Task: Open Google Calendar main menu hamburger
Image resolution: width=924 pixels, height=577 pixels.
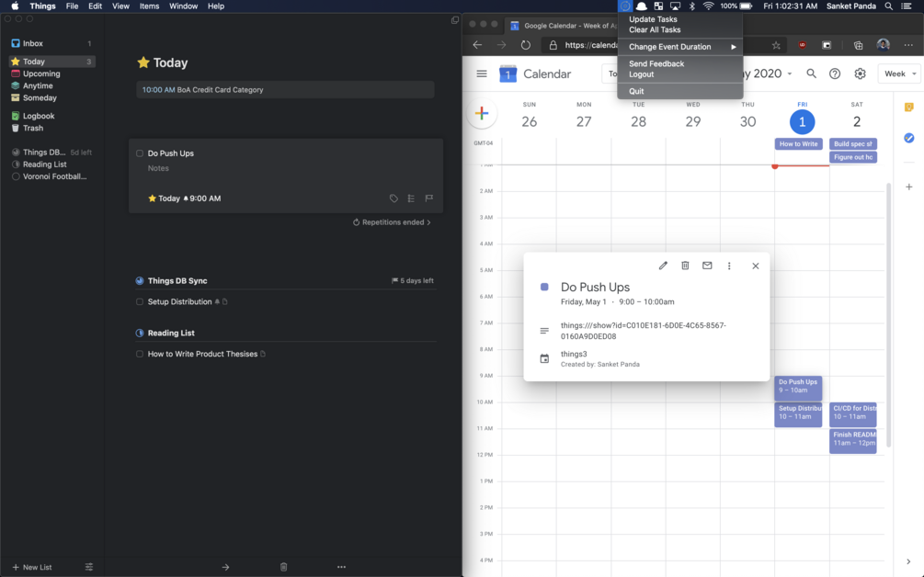Action: pyautogui.click(x=482, y=74)
